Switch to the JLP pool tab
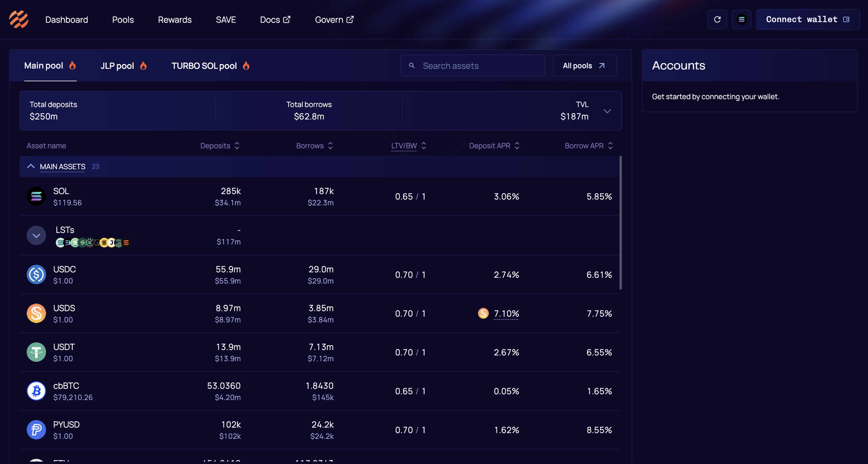868x464 pixels. point(117,66)
